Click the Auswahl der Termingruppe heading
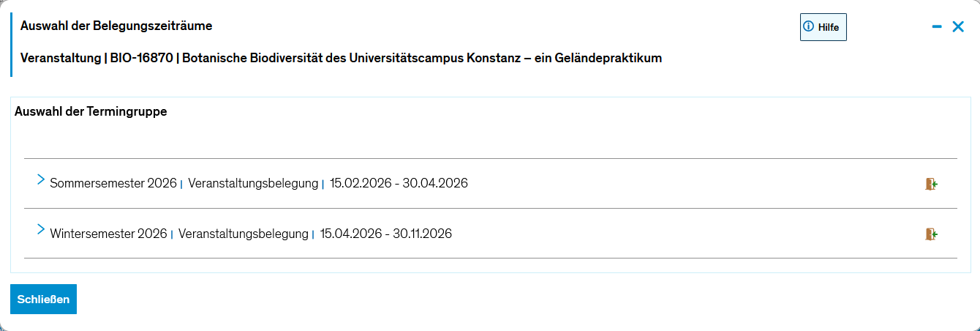Viewport: 980px width, 331px height. tap(91, 112)
